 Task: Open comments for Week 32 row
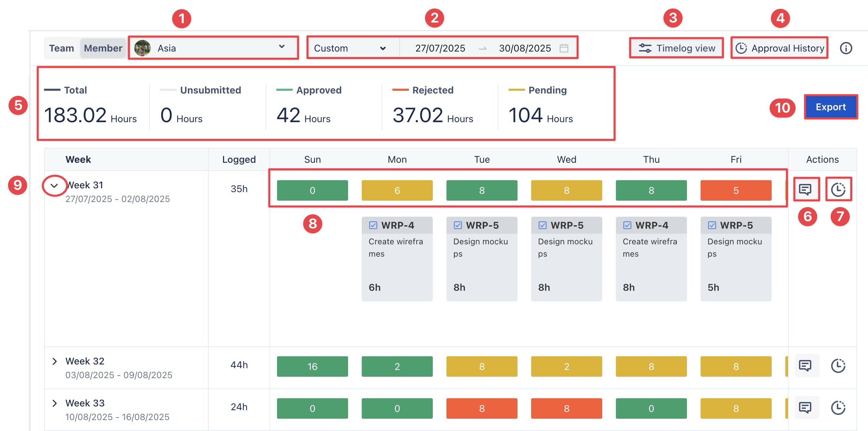[805, 365]
